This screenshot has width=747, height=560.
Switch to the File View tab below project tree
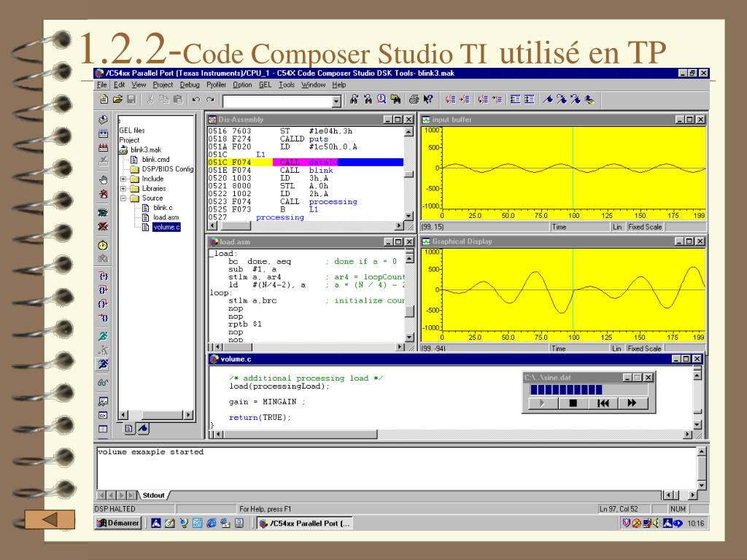[128, 429]
